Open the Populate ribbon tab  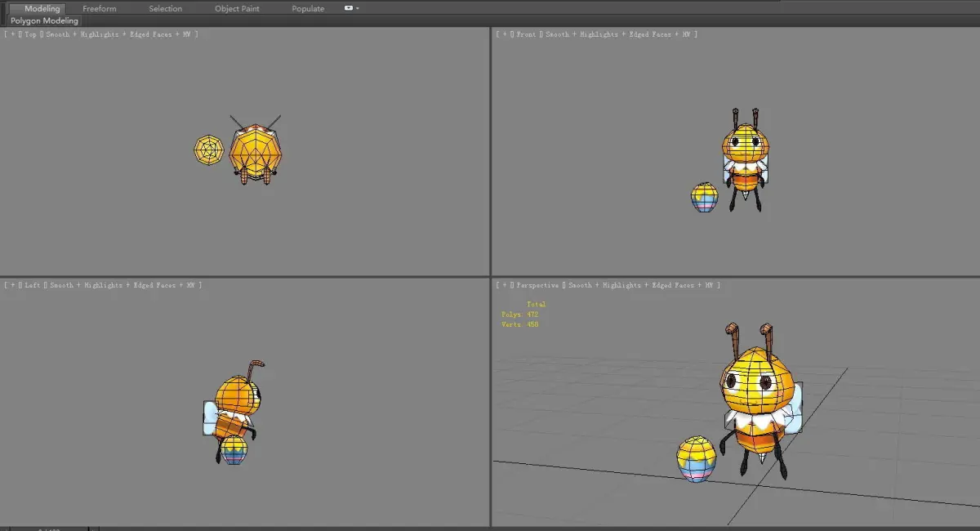point(308,8)
